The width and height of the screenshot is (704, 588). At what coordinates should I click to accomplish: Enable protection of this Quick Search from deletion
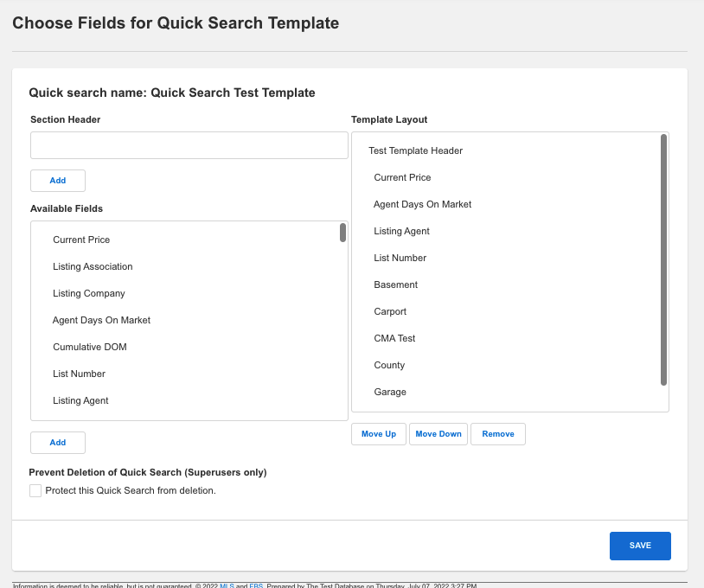click(x=35, y=490)
